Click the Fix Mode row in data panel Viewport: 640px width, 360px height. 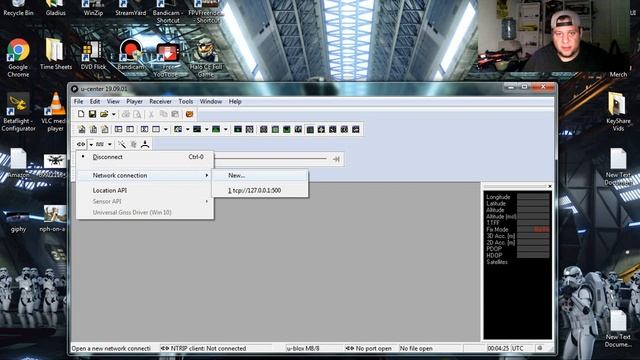pyautogui.click(x=518, y=229)
